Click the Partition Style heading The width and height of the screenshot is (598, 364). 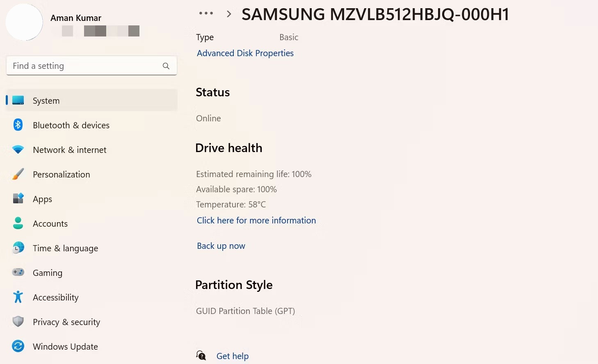pos(234,285)
